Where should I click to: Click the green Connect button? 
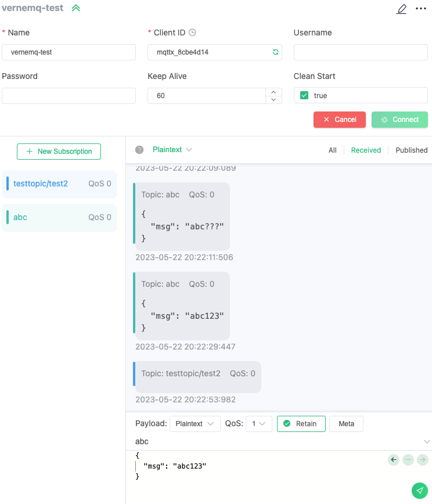coord(399,120)
